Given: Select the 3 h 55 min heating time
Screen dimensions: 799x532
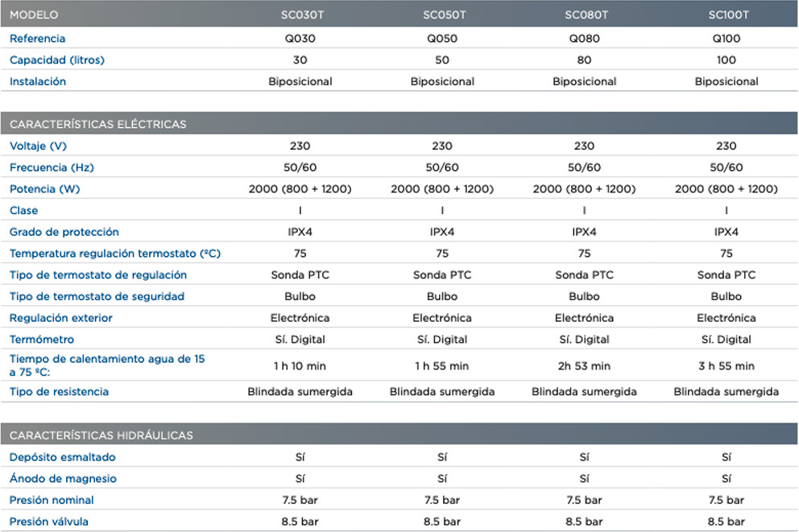Looking at the screenshot, I should pyautogui.click(x=727, y=366).
